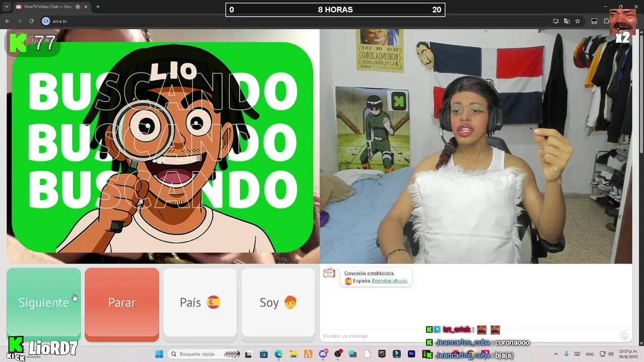Viewport: 644px width, 362px height.
Task: Open File Explorer from the taskbar
Action: tap(293, 354)
